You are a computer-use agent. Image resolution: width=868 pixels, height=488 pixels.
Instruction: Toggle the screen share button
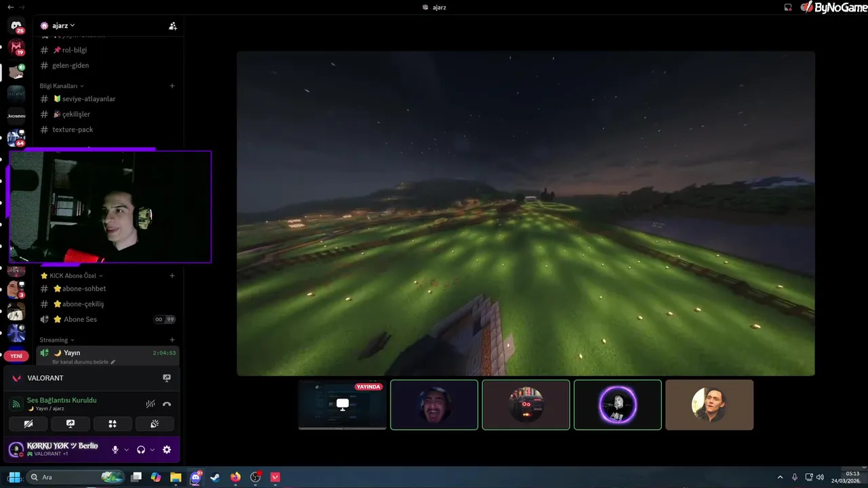click(x=71, y=424)
